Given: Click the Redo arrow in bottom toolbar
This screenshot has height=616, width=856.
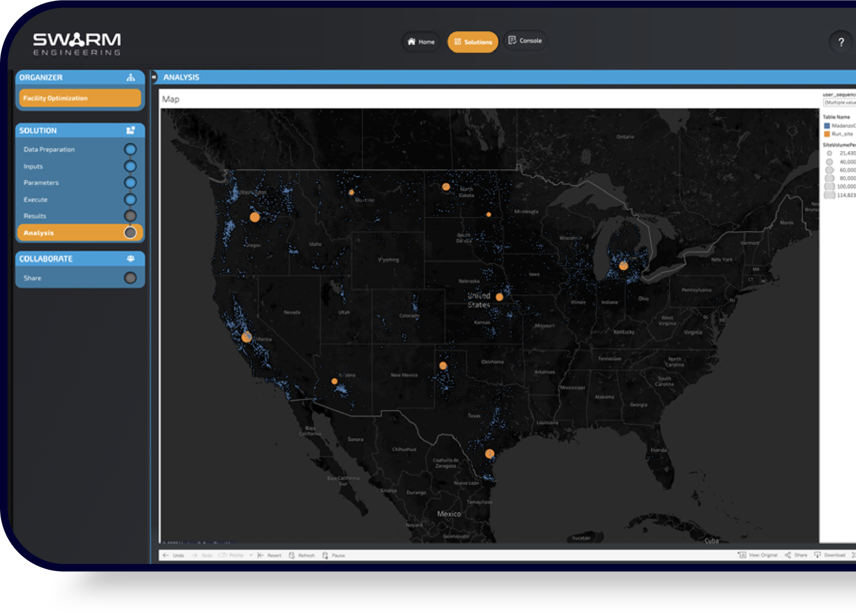Looking at the screenshot, I should [194, 555].
